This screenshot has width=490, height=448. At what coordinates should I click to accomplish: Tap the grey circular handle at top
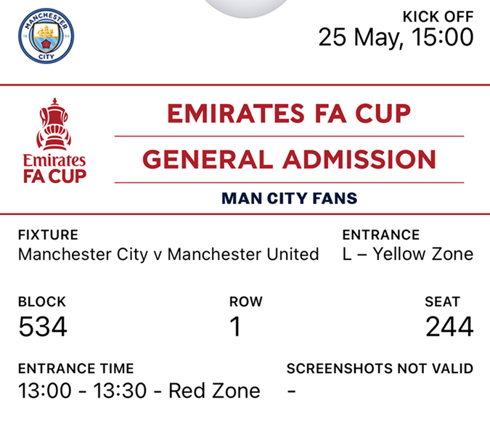[244, 6]
